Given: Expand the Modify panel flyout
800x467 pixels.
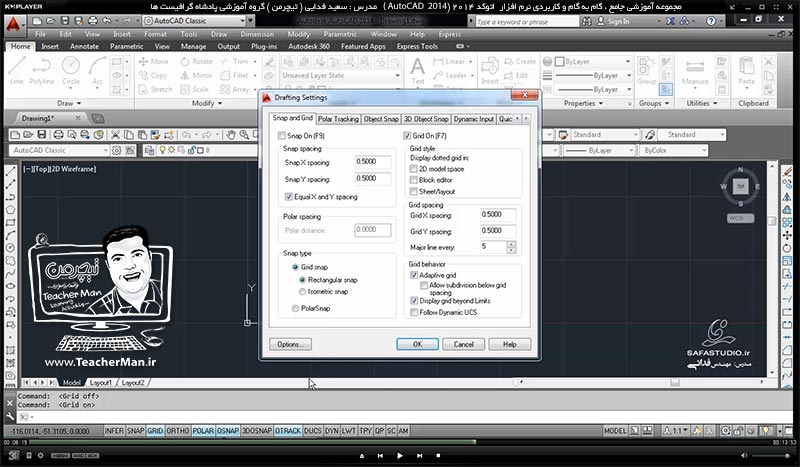Looking at the screenshot, I should pos(207,103).
